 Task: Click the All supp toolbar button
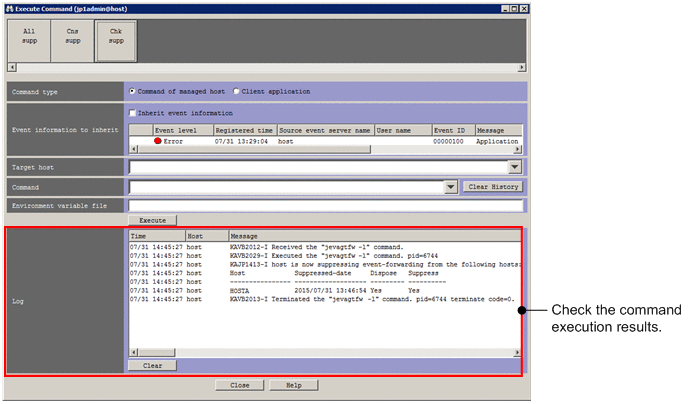[29, 38]
